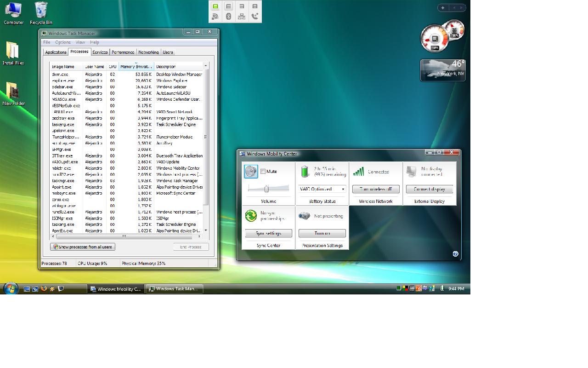
Task: Open the Computer desktop icon
Action: pyautogui.click(x=13, y=13)
